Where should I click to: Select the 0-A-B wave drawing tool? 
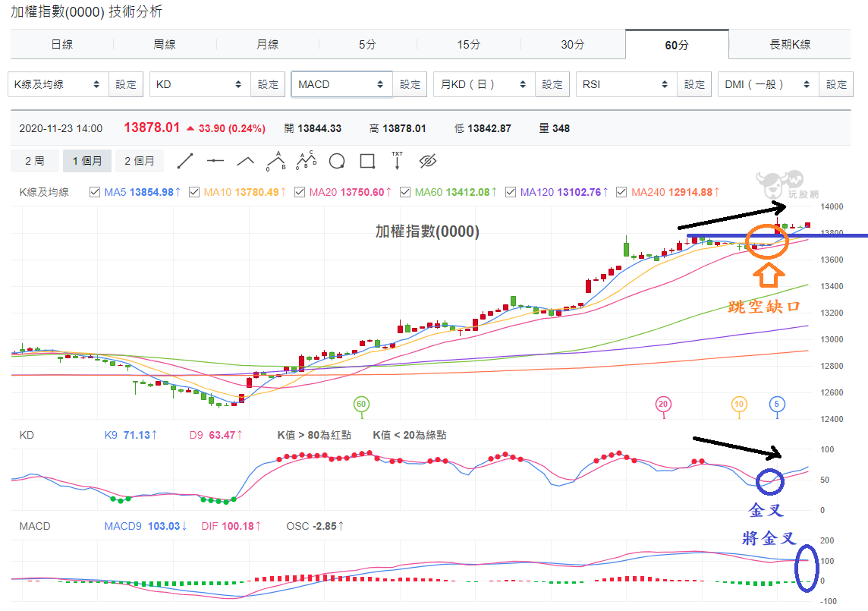click(275, 161)
